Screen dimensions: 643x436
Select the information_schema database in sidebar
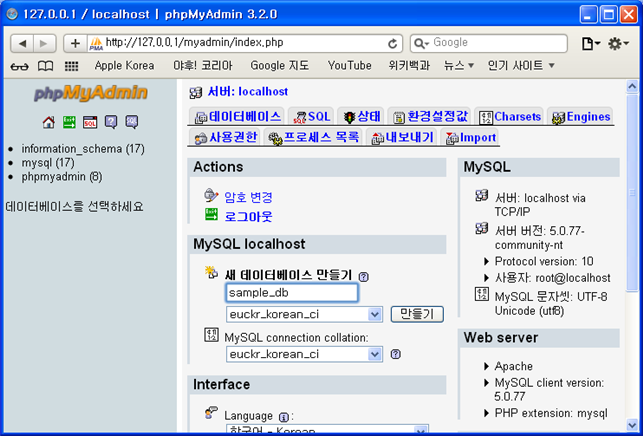[82, 149]
